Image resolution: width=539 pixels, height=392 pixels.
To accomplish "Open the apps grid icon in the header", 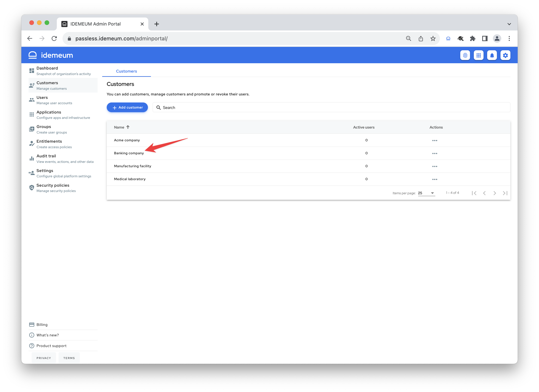I will [x=478, y=55].
